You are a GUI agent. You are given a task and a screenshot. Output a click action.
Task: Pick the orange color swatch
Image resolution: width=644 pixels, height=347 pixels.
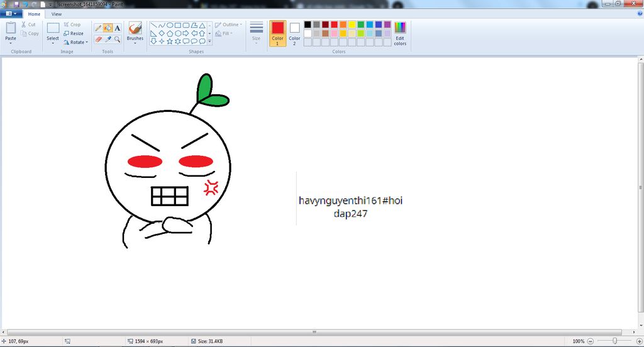point(343,25)
